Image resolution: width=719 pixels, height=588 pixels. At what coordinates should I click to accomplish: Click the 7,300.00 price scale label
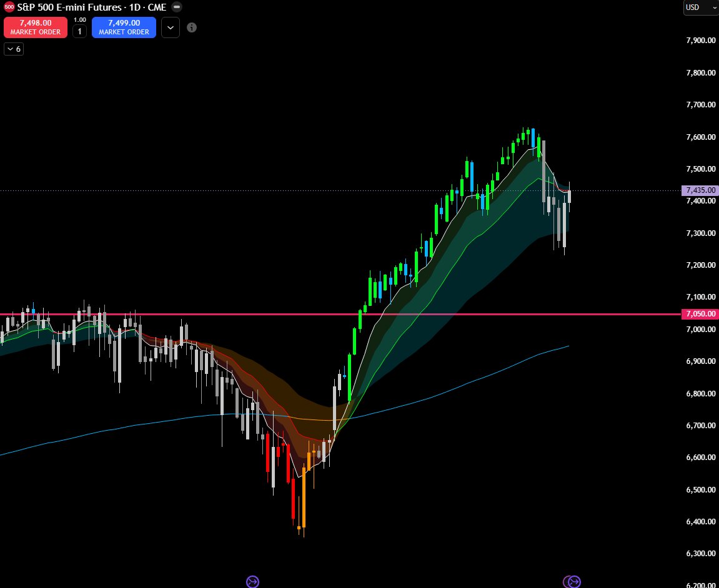[x=701, y=233]
